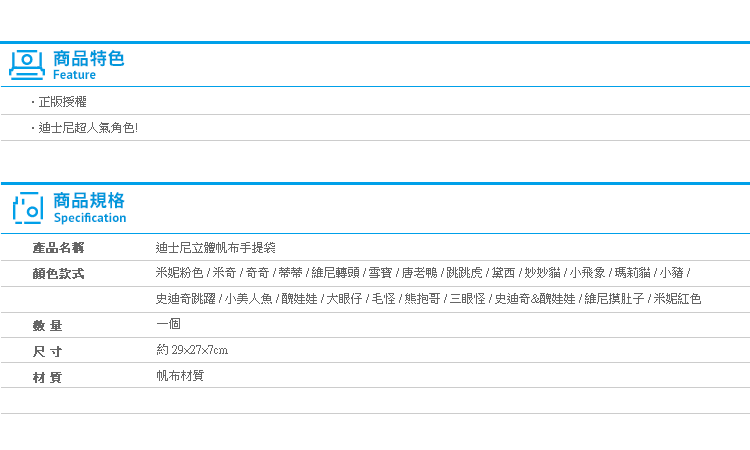Click the 顏色款式 row label
This screenshot has width=750, height=450.
58,274
